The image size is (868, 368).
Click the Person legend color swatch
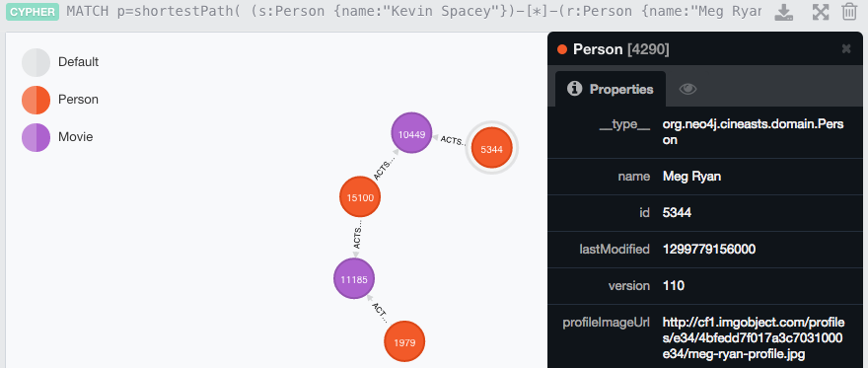36,100
